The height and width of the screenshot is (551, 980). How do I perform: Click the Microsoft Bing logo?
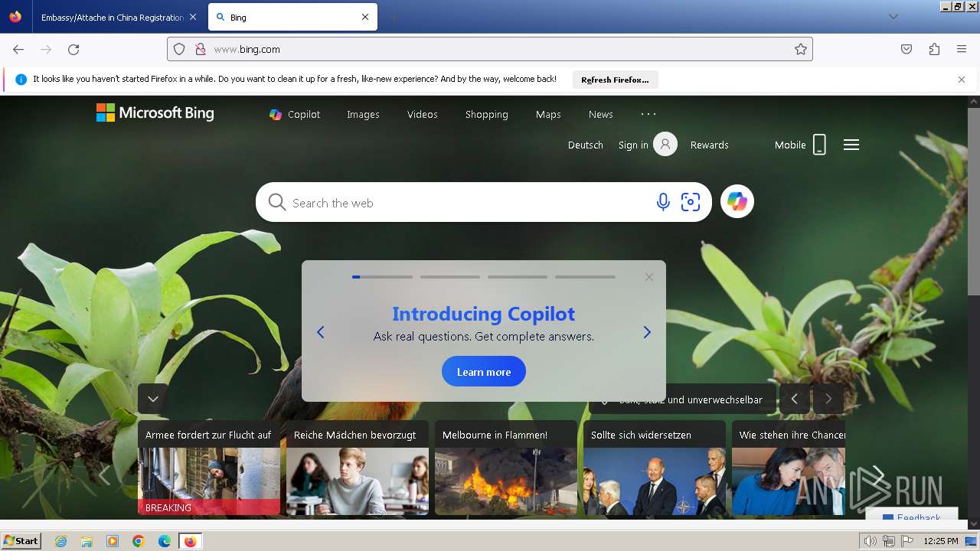155,113
